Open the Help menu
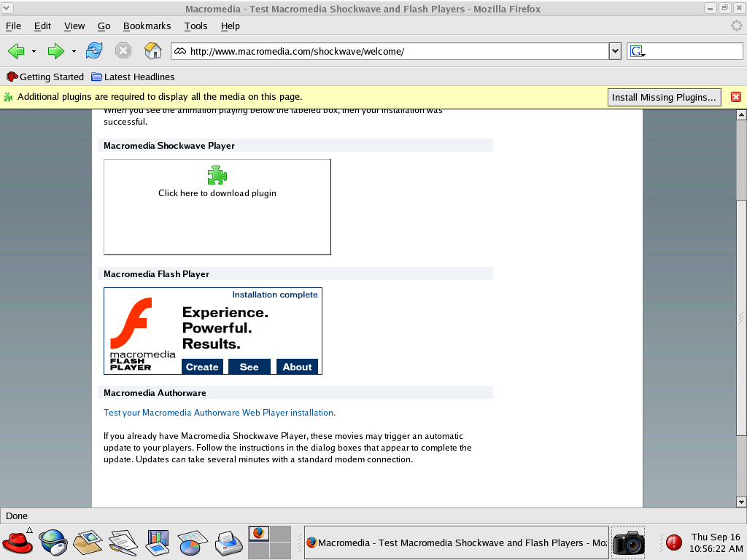This screenshot has width=747, height=560. [x=230, y=26]
